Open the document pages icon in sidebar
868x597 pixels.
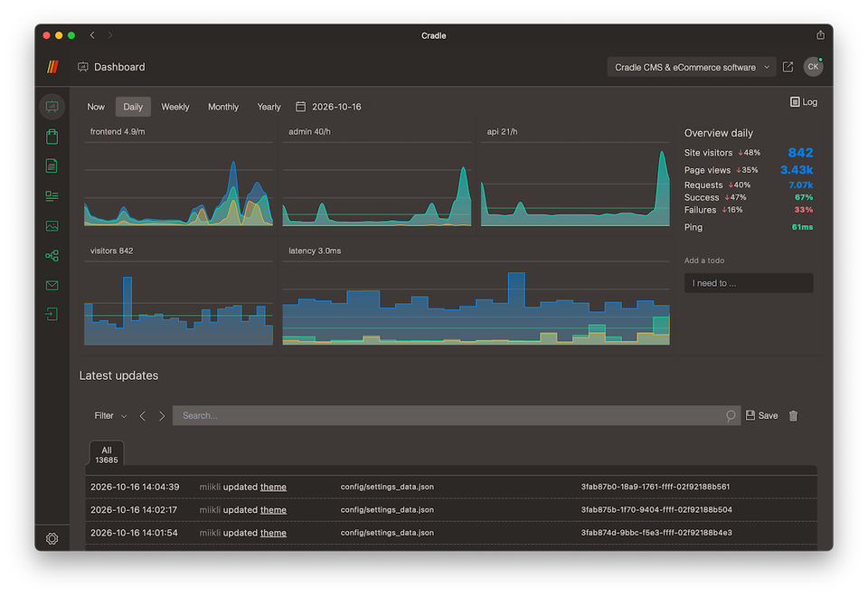[x=52, y=166]
